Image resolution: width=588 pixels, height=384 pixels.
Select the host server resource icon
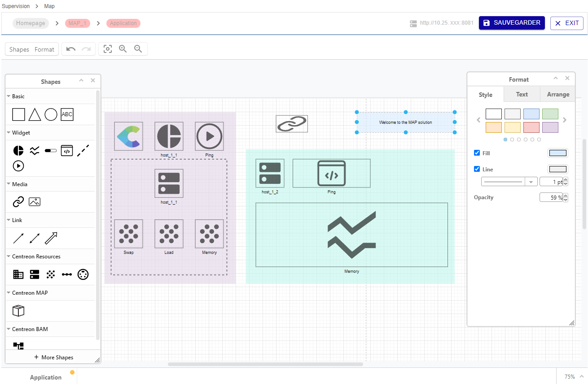[35, 275]
